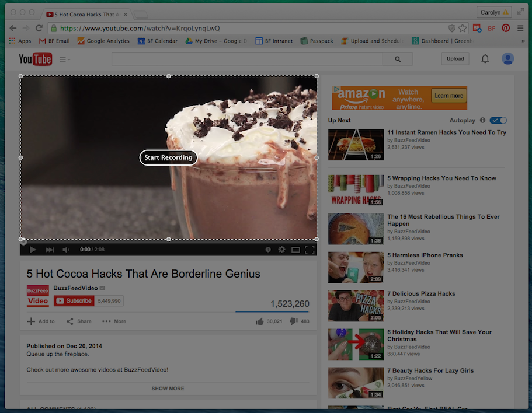Click Add to under the video
This screenshot has width=532, height=413.
click(x=41, y=321)
